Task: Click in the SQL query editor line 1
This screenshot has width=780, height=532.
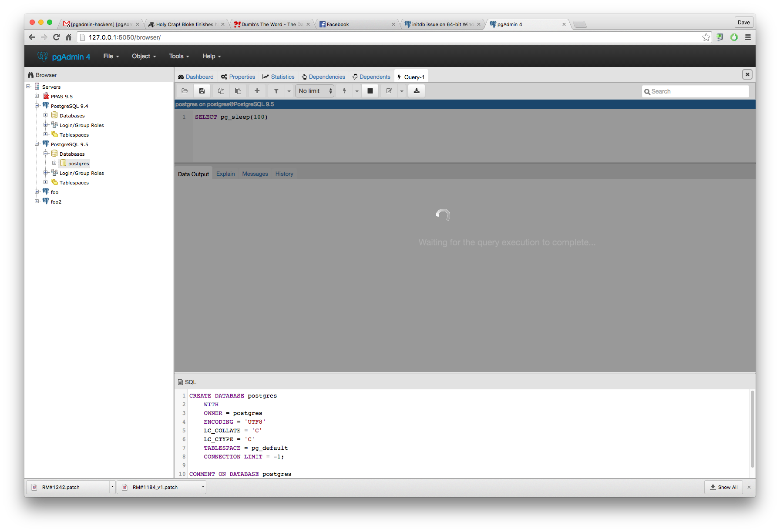Action: point(231,117)
